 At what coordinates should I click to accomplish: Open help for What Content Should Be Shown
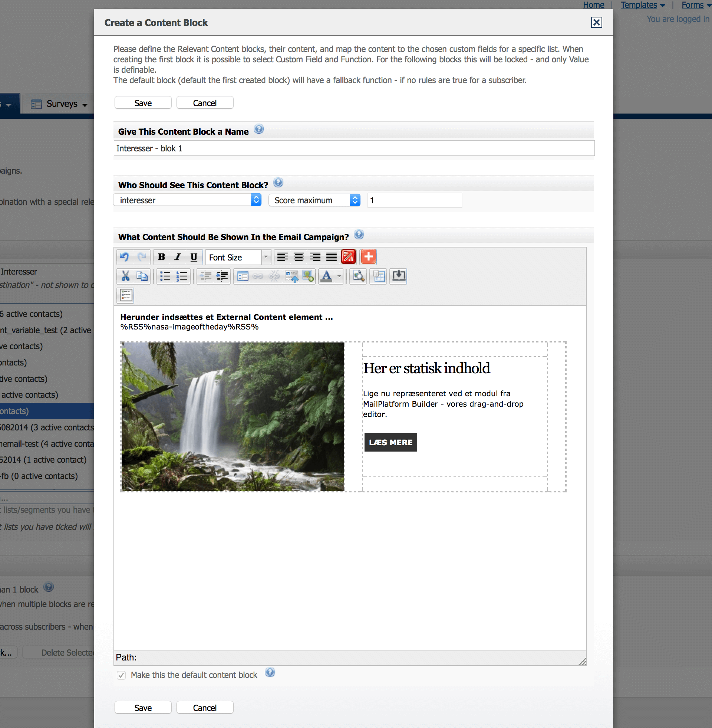(359, 235)
